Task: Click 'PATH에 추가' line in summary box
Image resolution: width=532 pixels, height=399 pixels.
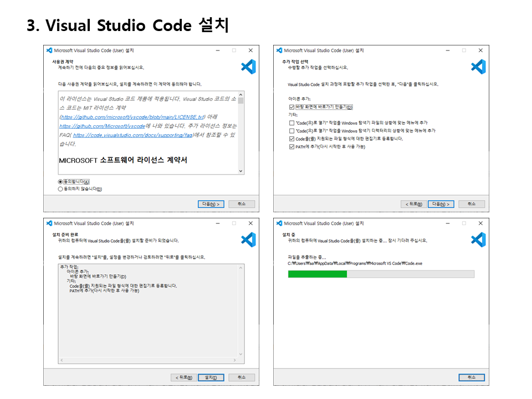Action: click(x=104, y=291)
